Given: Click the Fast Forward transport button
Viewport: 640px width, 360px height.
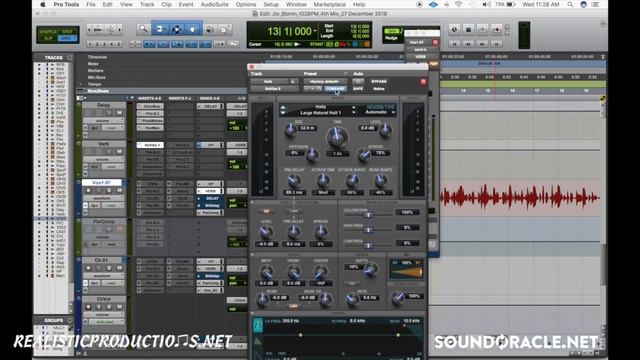Looking at the screenshot, I should (482, 43).
